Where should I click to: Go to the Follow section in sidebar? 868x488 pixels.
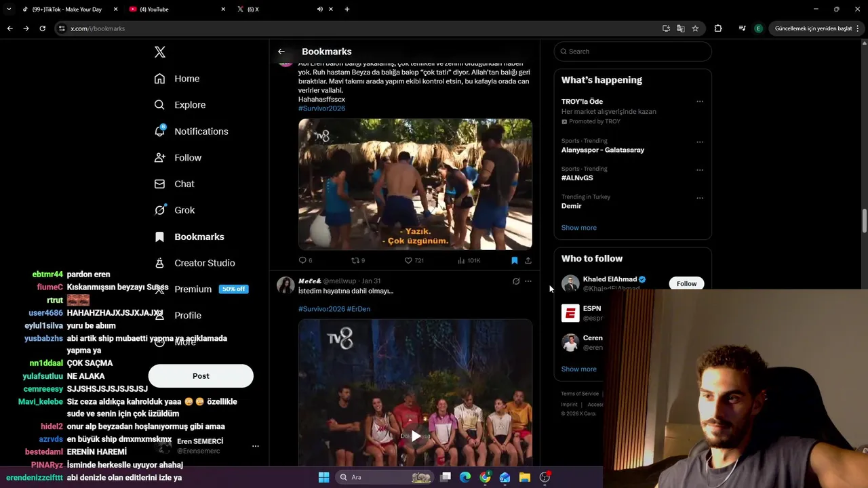pyautogui.click(x=178, y=157)
